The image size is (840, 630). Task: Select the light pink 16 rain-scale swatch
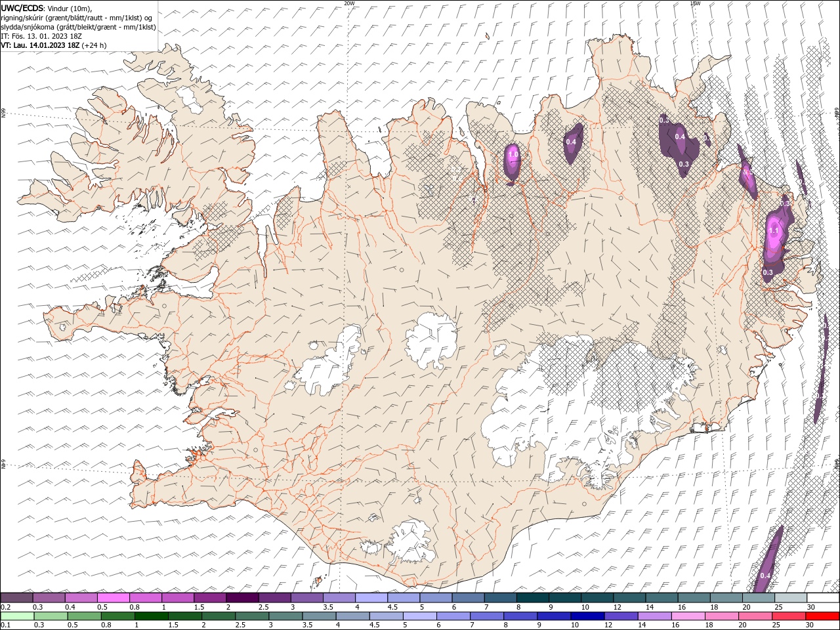(688, 616)
